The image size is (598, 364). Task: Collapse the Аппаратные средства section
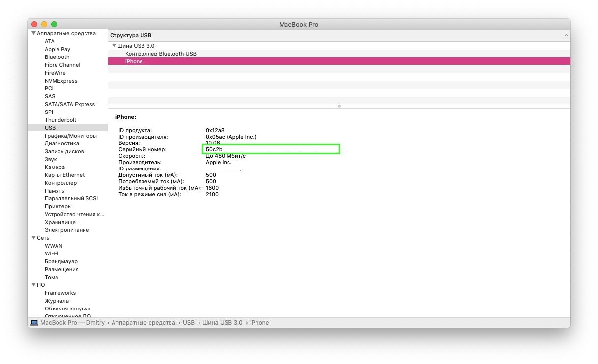pyautogui.click(x=33, y=33)
